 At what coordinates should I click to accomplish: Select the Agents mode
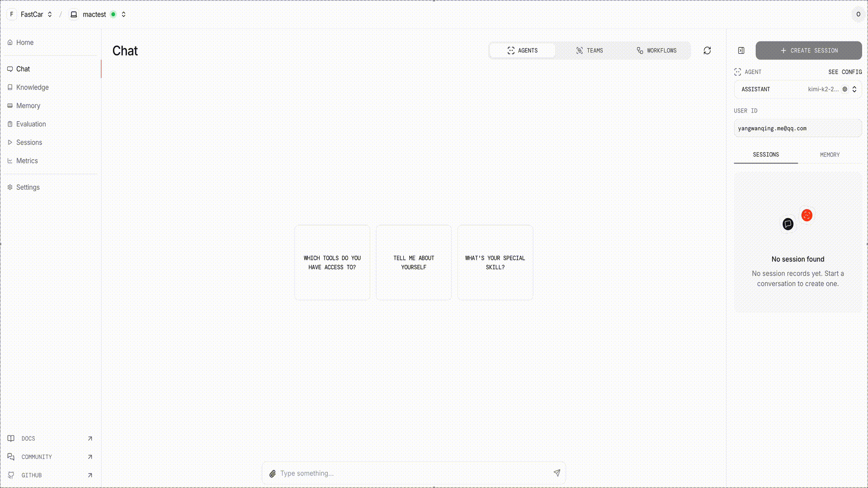pyautogui.click(x=523, y=51)
